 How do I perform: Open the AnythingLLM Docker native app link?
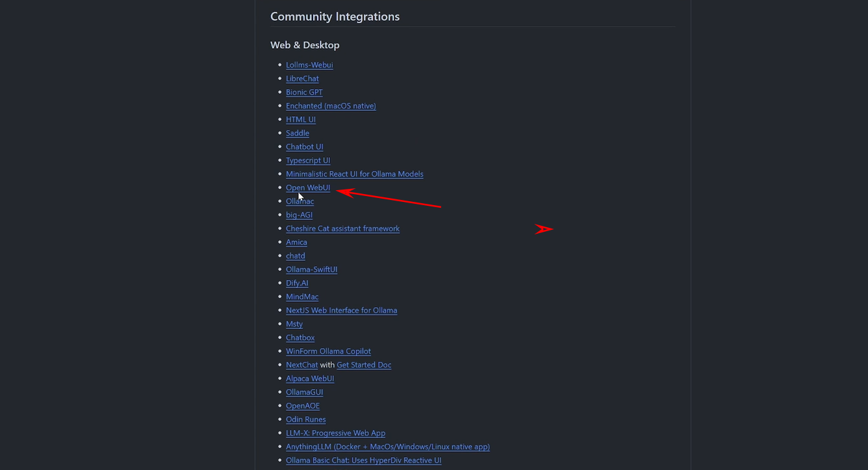tap(387, 447)
